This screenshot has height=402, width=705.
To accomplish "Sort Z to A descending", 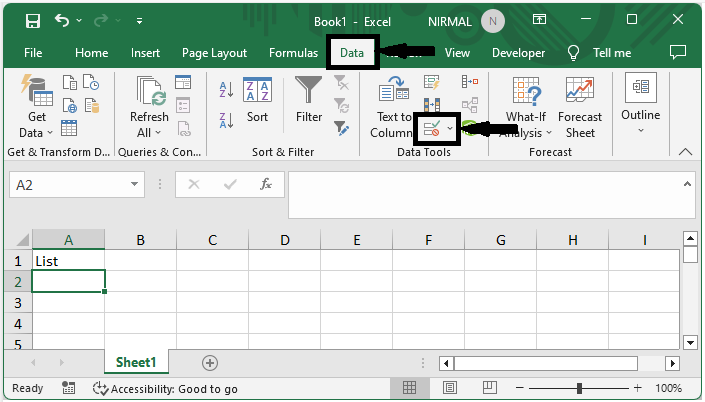I will [226, 117].
